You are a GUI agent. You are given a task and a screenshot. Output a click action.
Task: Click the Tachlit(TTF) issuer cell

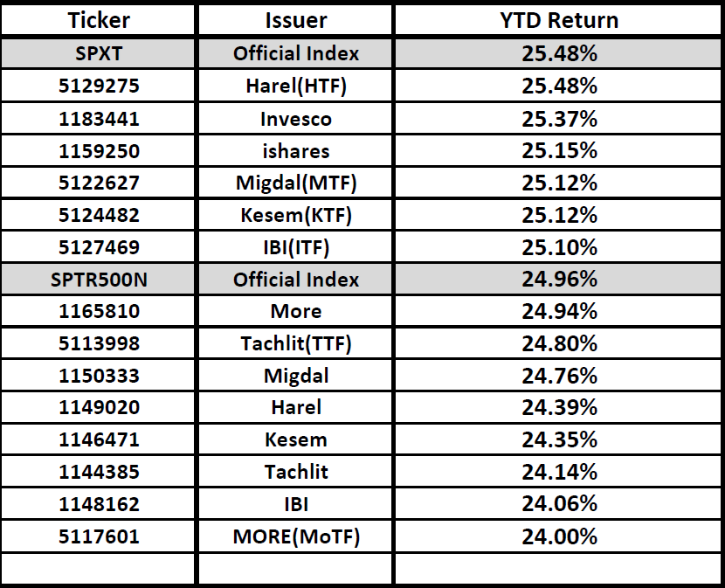point(295,343)
